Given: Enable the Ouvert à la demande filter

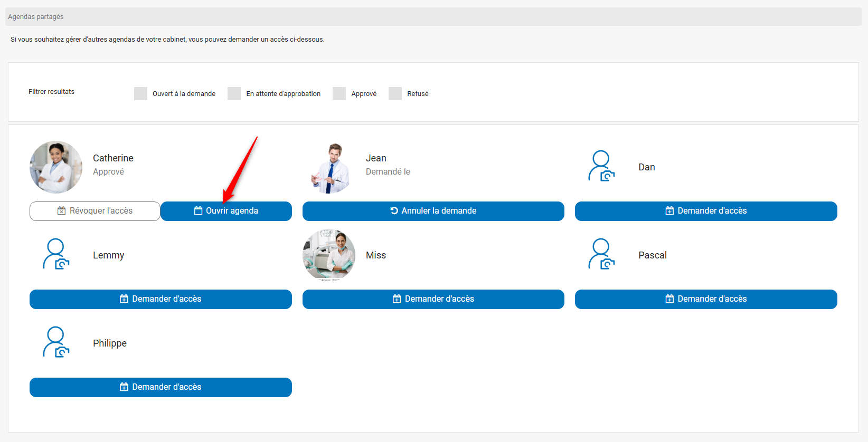Looking at the screenshot, I should pos(140,94).
